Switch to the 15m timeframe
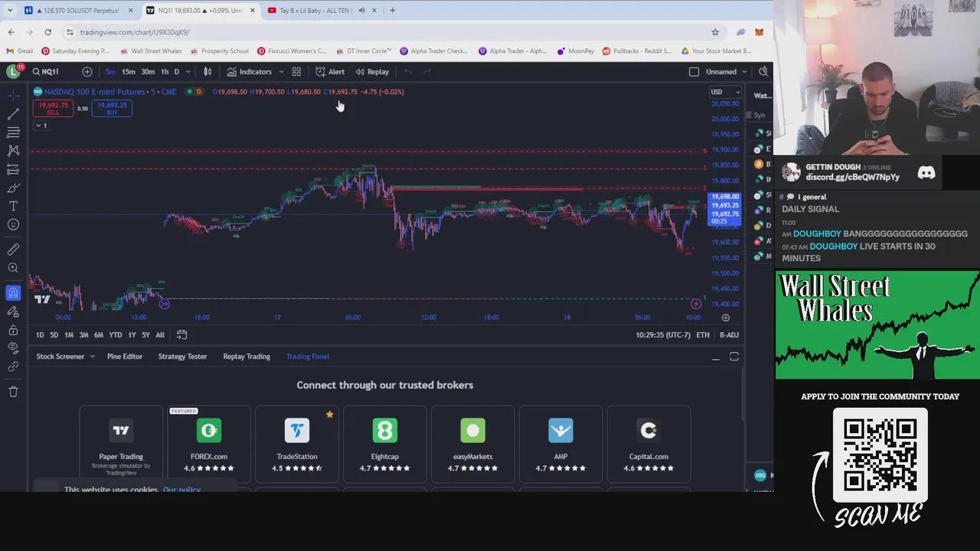The width and height of the screenshot is (980, 551). (x=128, y=71)
